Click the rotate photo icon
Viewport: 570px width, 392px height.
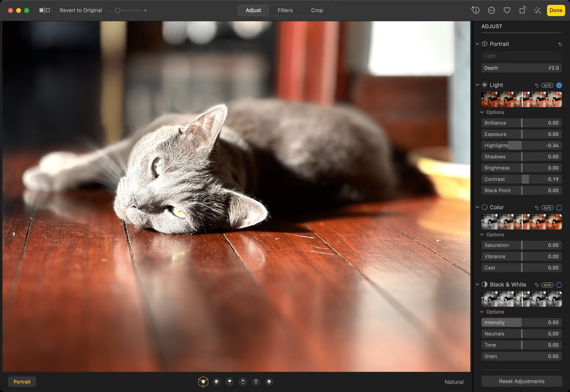(x=522, y=10)
